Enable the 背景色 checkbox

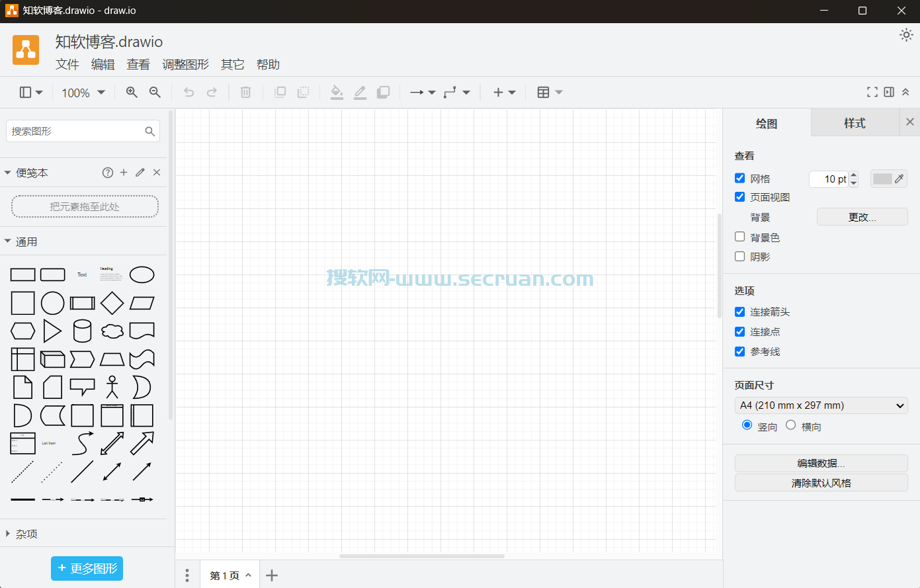740,237
